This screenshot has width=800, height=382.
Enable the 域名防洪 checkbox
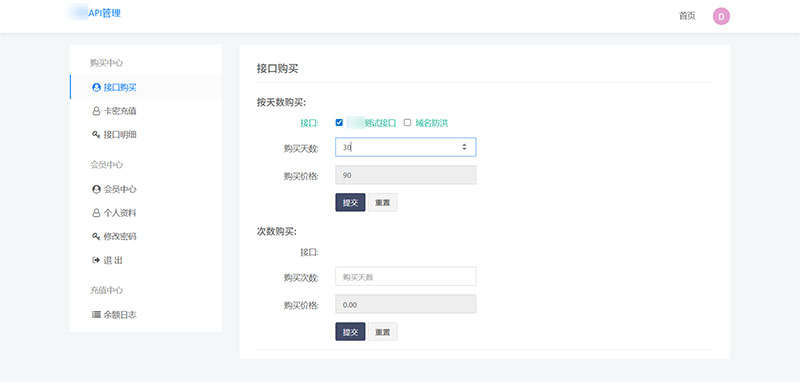pyautogui.click(x=407, y=122)
